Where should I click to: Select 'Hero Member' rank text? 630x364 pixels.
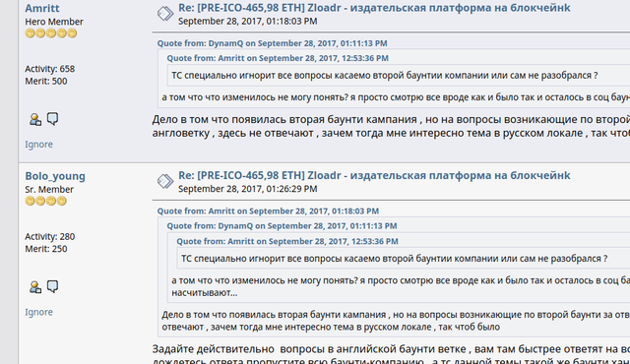pos(54,22)
